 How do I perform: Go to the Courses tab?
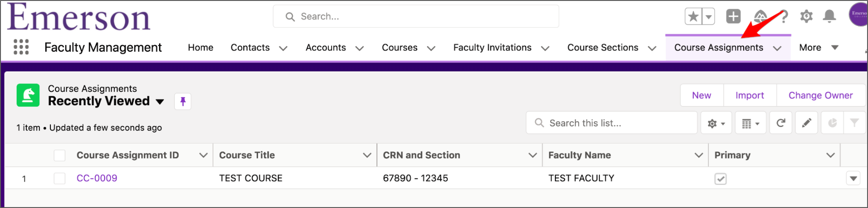point(400,47)
